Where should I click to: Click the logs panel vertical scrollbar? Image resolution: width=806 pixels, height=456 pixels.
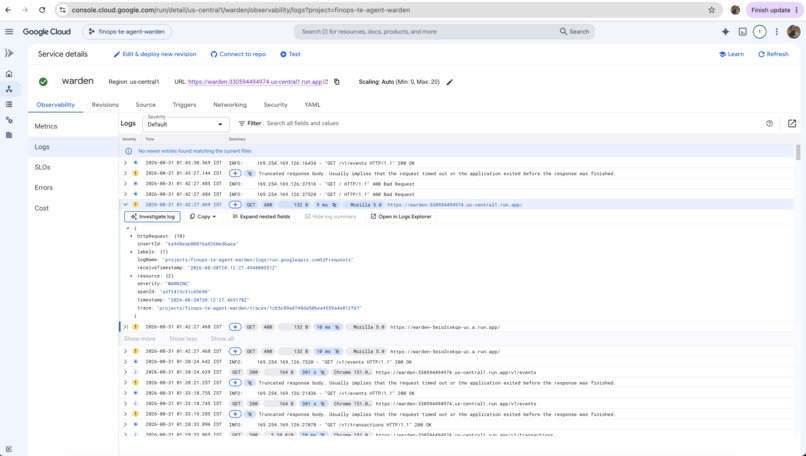pyautogui.click(x=798, y=153)
